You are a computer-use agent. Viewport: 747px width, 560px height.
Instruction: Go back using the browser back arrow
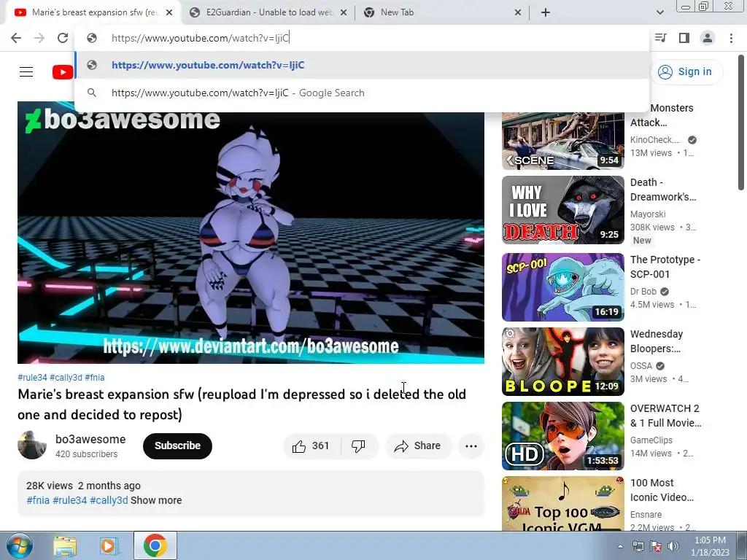(x=16, y=38)
